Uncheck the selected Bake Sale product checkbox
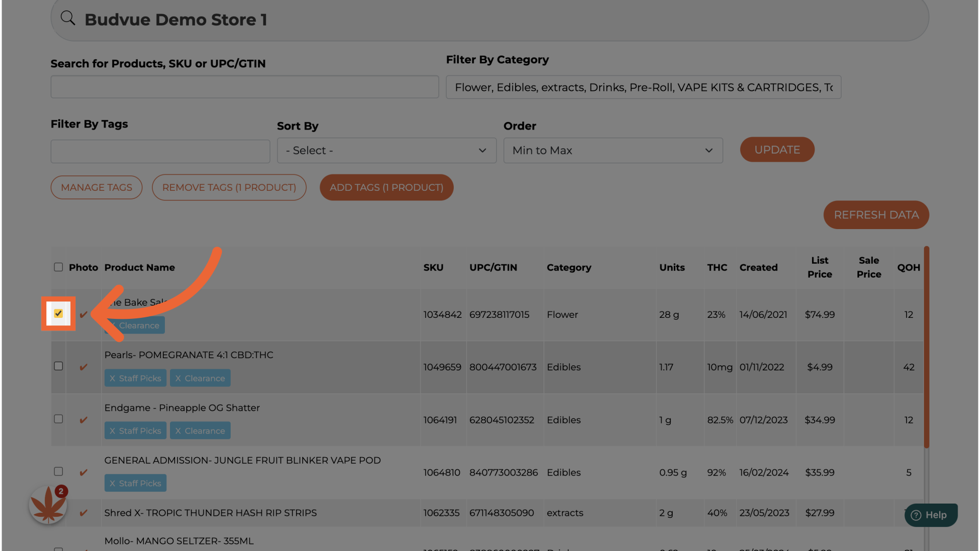Image resolution: width=980 pixels, height=551 pixels. pyautogui.click(x=58, y=314)
